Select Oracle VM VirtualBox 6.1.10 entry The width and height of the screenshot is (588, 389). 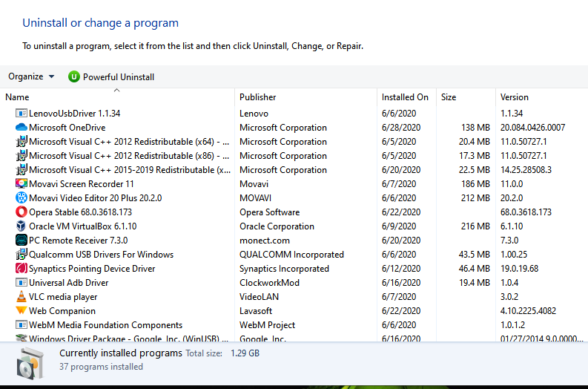point(83,226)
